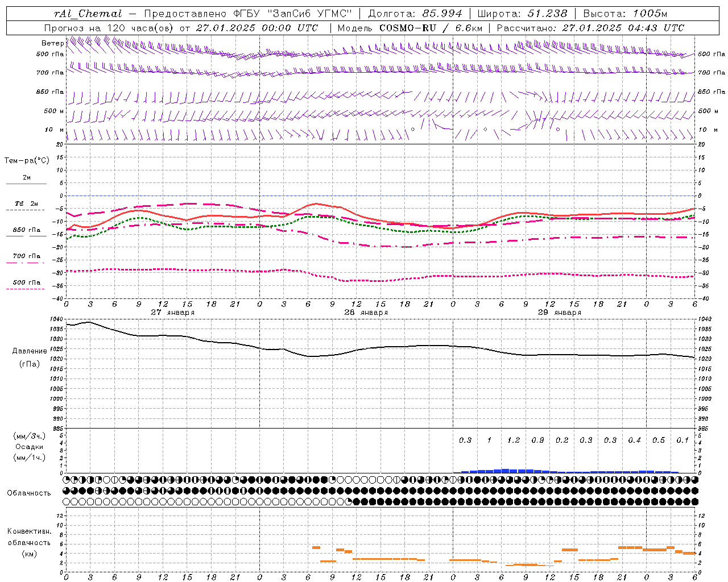Select the model name "COSMO-RU / 6.6км"
The width and height of the screenshot is (728, 582).
point(431,28)
